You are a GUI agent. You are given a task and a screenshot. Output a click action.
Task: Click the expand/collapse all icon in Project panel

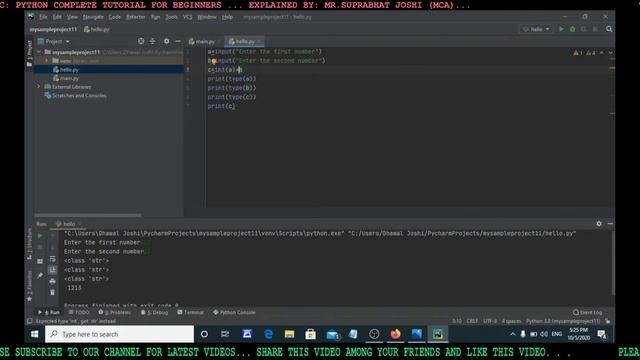click(x=152, y=41)
